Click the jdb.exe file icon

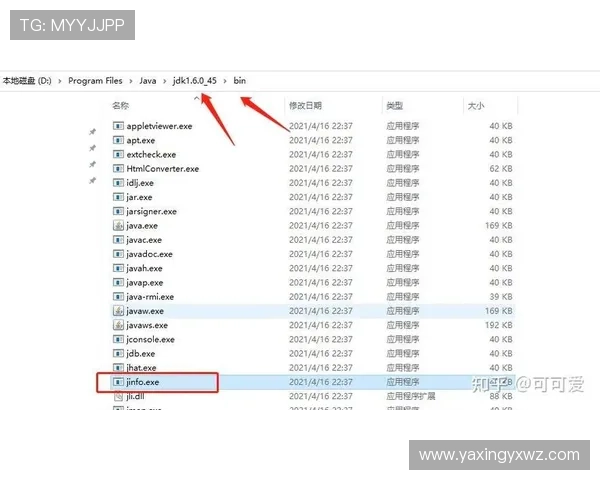point(118,353)
